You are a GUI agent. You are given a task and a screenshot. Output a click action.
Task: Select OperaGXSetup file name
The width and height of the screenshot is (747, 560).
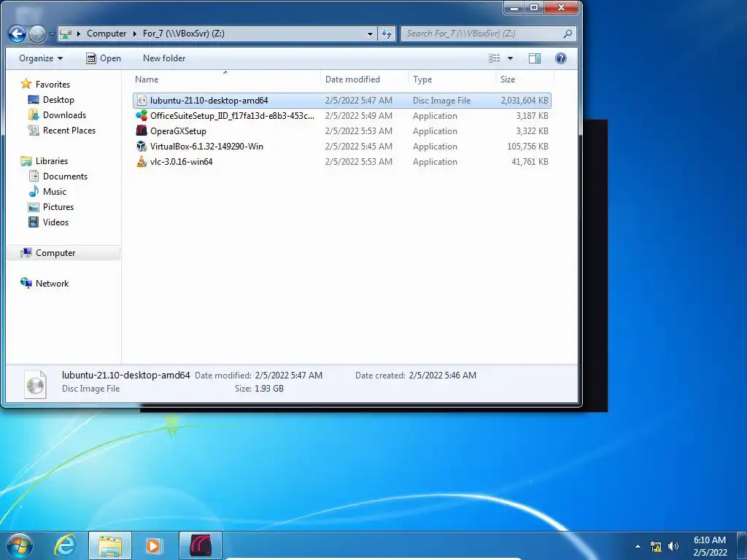point(178,131)
